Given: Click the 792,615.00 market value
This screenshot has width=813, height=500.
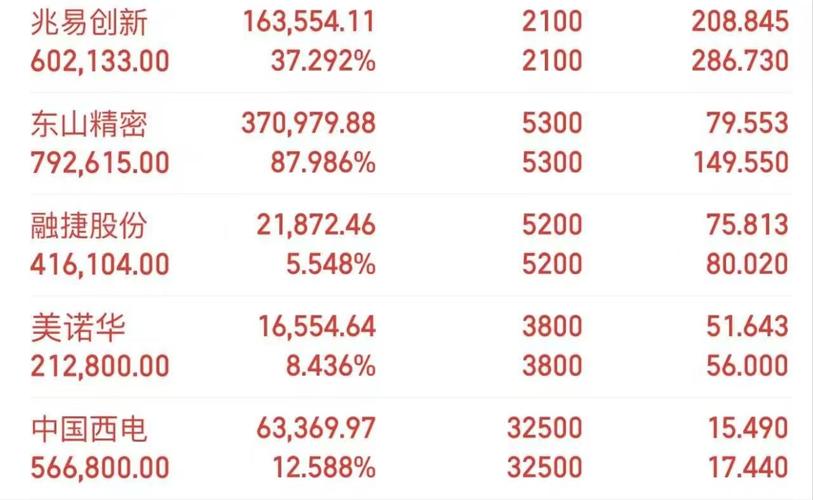Looking at the screenshot, I should (x=100, y=162).
